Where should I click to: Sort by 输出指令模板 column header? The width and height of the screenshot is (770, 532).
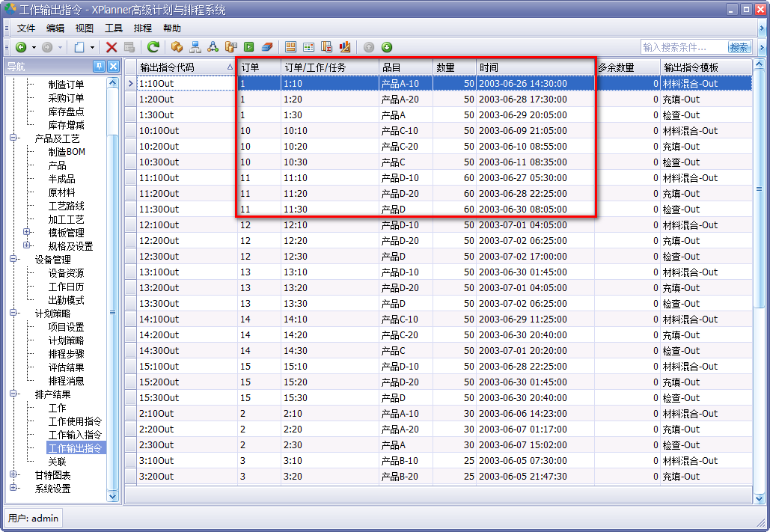(x=706, y=67)
